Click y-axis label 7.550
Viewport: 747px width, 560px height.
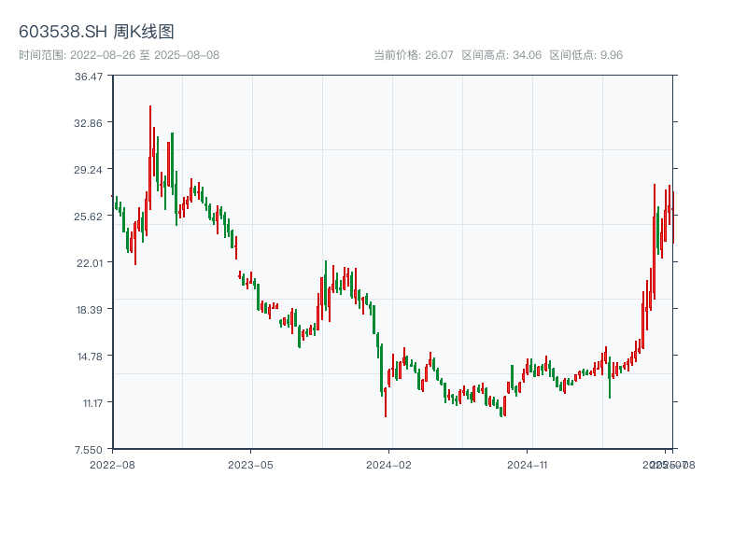(x=89, y=450)
